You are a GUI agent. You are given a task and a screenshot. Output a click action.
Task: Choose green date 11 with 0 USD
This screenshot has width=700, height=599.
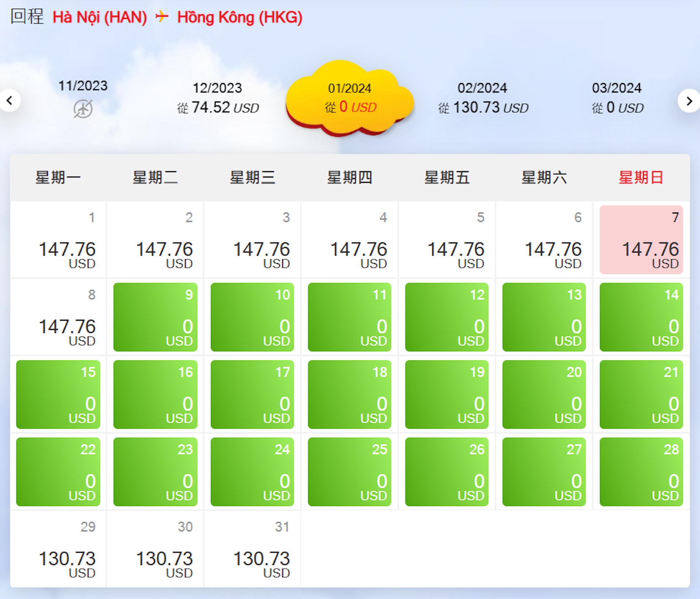click(350, 317)
